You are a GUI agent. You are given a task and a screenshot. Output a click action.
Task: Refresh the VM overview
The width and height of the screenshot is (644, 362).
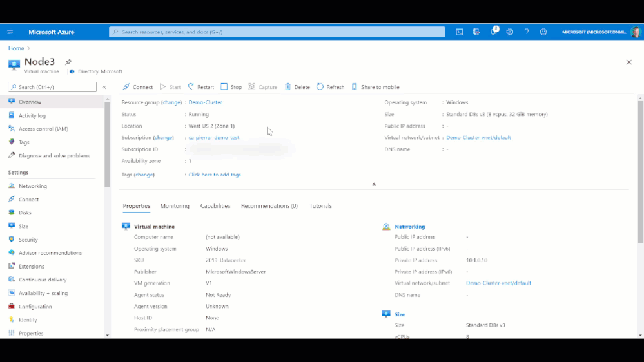(x=330, y=86)
